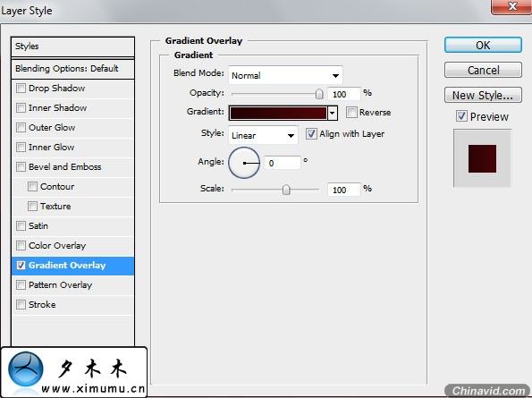
Task: Click the New Style button
Action: coord(483,96)
